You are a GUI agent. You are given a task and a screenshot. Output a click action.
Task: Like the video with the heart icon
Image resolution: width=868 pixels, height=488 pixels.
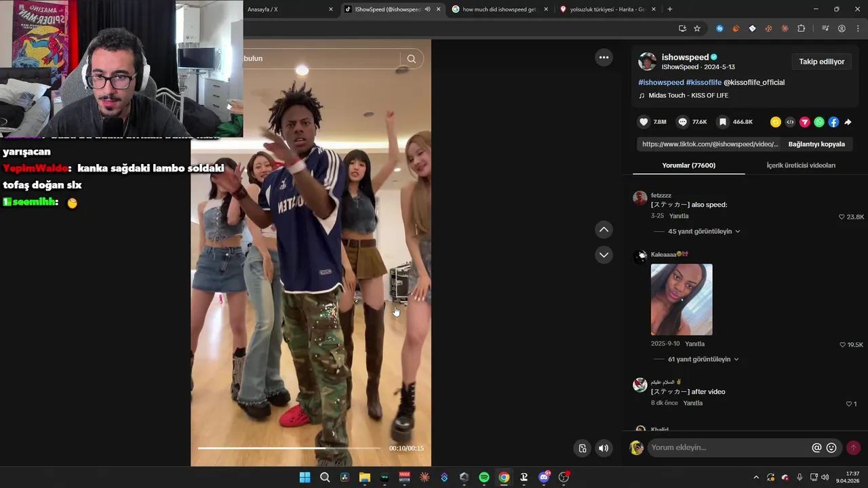pos(644,122)
